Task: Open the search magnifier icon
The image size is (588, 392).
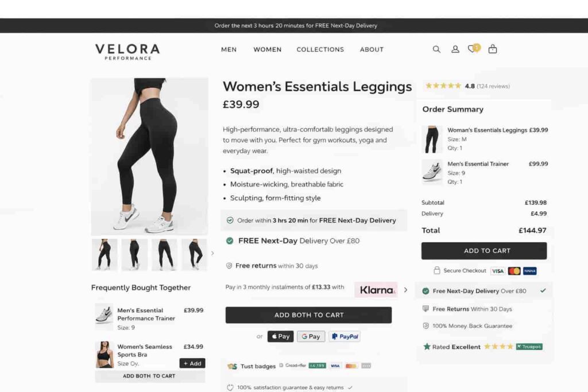Action: (436, 49)
